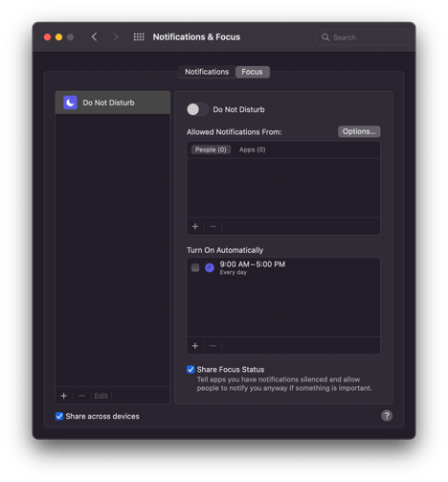Minimize the window with the yellow button
Screen dimensions: 448x482
point(58,37)
